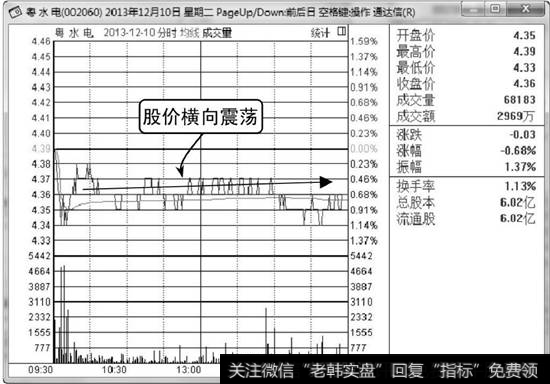Maximize the 通达信 window
This screenshot has height=384, width=550.
coord(495,9)
